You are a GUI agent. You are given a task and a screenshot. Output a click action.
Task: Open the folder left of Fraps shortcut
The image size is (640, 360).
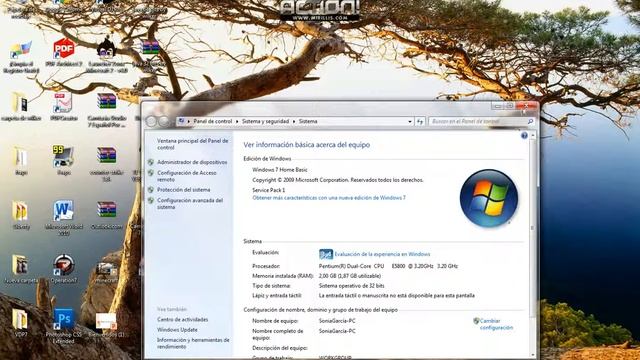pyautogui.click(x=20, y=160)
